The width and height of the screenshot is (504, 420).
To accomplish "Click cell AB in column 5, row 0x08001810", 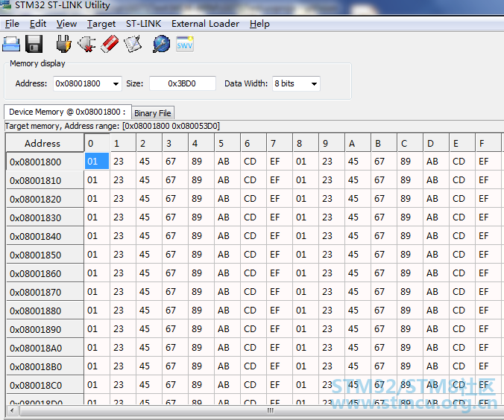I will [227, 179].
